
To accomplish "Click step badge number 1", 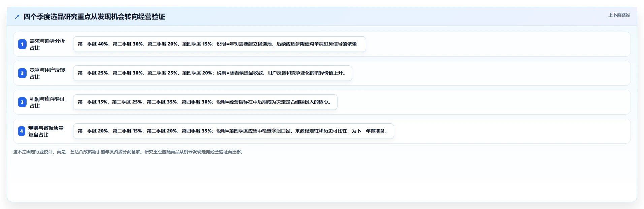I will click(22, 44).
